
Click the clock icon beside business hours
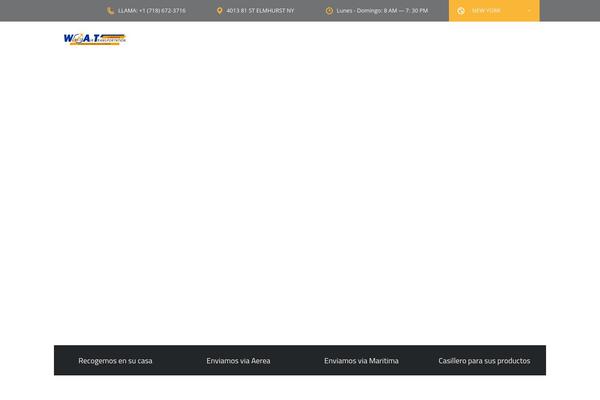[329, 11]
